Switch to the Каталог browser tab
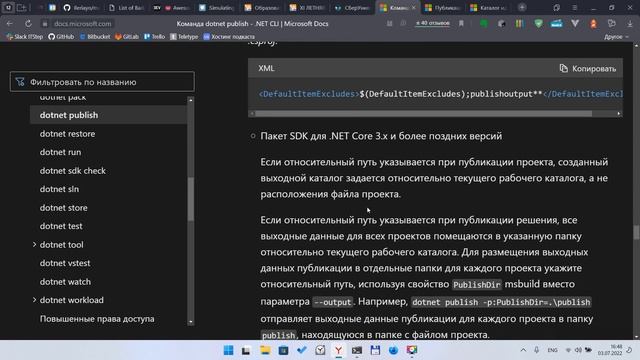The width and height of the screenshot is (640, 360). coord(488,7)
